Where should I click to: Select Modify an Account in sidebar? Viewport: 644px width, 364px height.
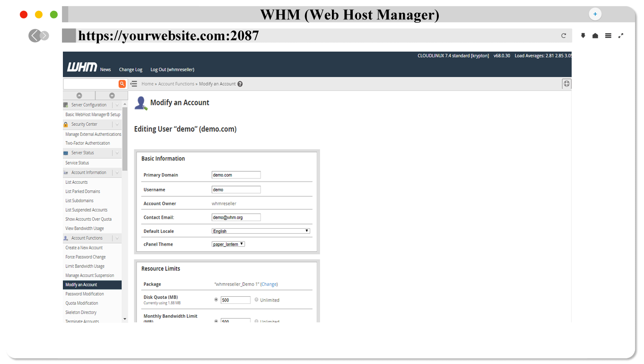[92, 285]
